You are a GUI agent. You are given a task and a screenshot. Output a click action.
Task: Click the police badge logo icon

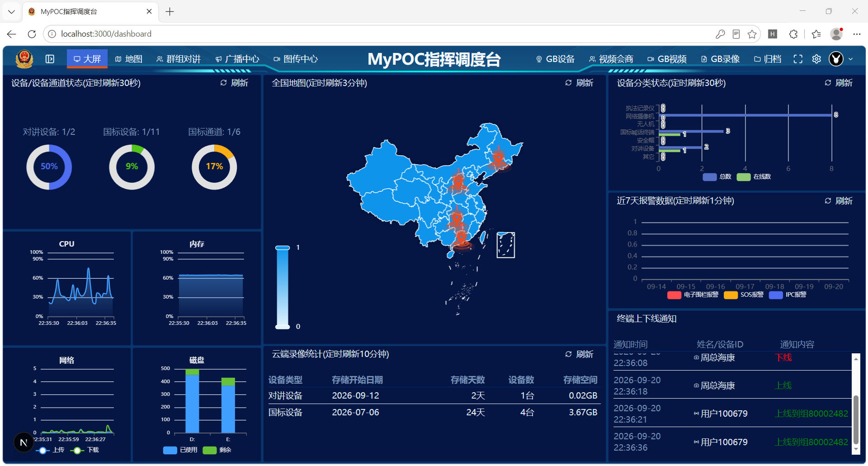pos(24,59)
